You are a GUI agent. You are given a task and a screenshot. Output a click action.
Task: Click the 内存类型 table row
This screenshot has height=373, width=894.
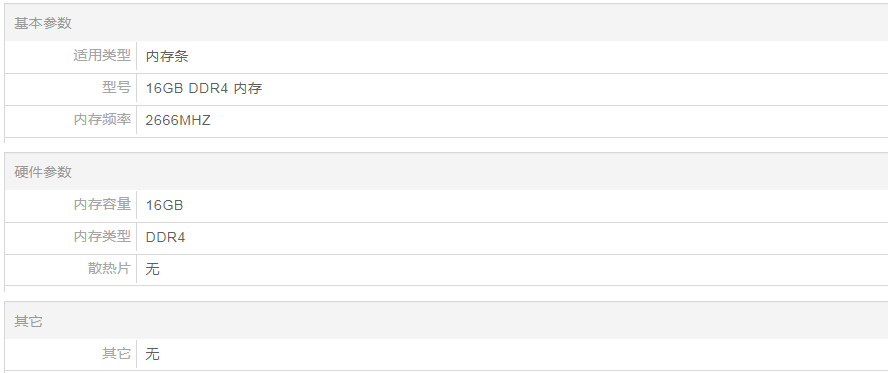pyautogui.click(x=446, y=238)
